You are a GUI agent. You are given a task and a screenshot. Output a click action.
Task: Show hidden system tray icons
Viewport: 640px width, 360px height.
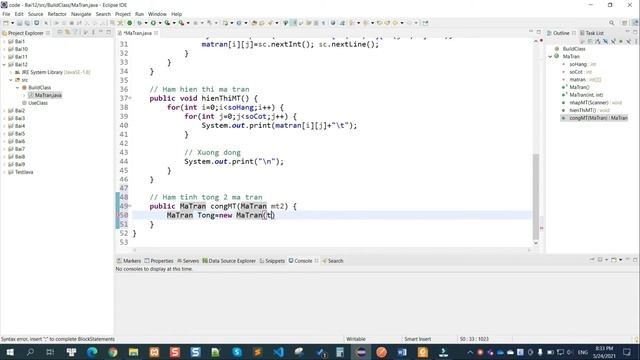point(470,352)
